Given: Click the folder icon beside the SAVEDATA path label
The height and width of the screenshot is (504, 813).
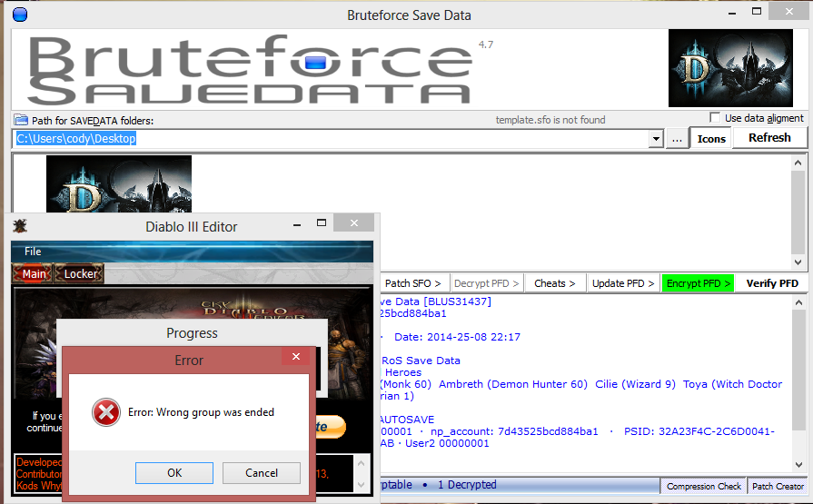Looking at the screenshot, I should click(21, 121).
